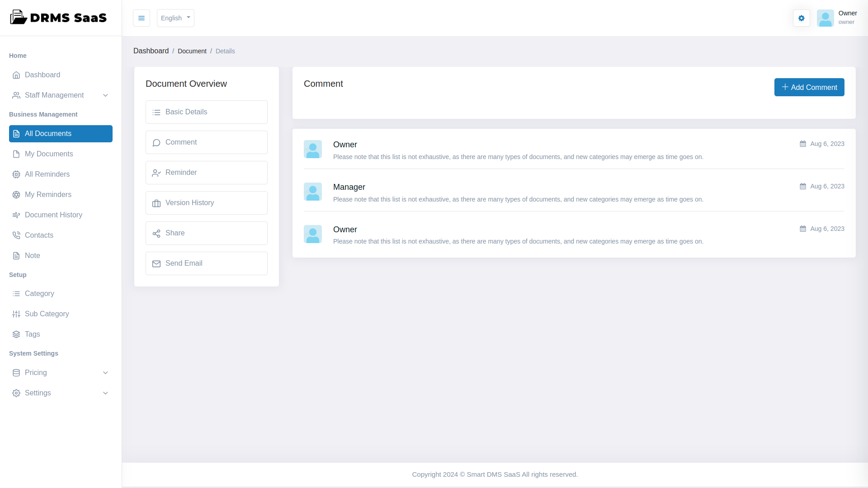The height and width of the screenshot is (488, 868).
Task: Open the English language dropdown
Action: 175,18
